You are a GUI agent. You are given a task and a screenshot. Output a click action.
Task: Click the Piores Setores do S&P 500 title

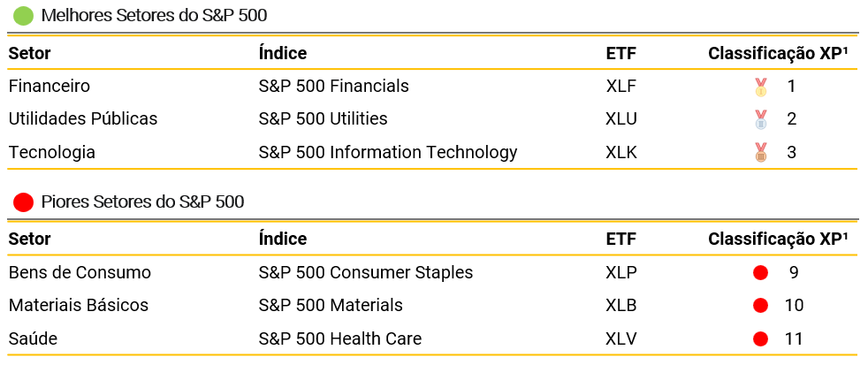point(142,202)
